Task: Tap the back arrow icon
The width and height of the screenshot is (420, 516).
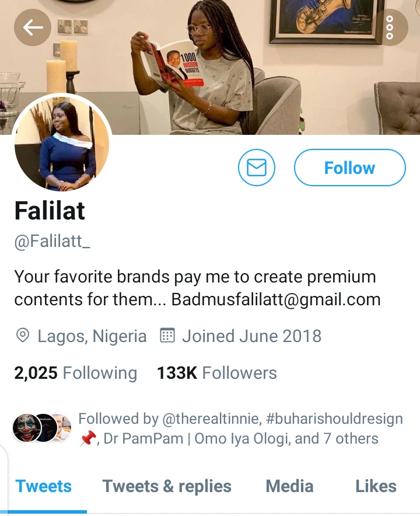Action: pos(33,27)
